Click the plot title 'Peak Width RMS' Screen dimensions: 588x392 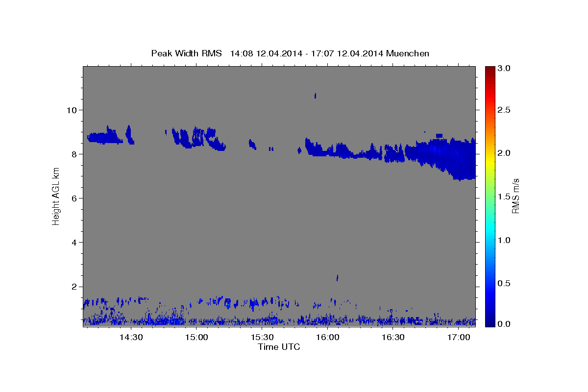186,53
